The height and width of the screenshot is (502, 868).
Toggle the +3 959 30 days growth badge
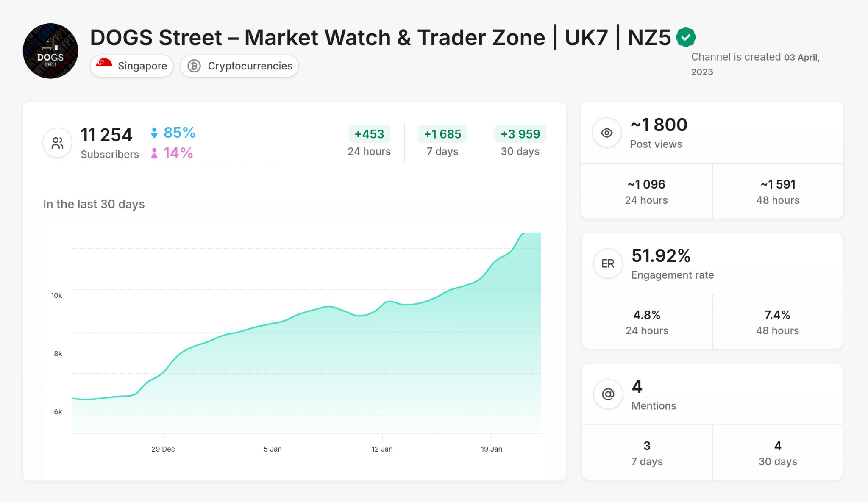pyautogui.click(x=520, y=134)
